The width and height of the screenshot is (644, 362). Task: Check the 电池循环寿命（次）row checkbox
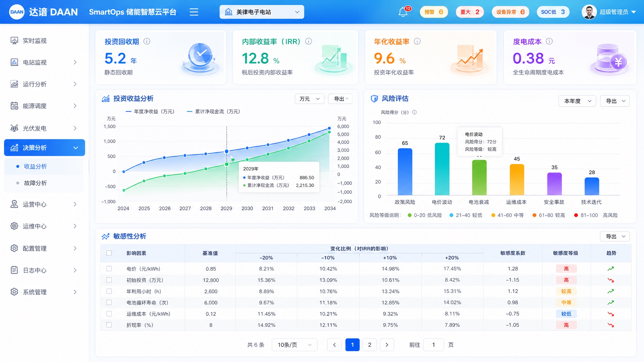click(109, 302)
